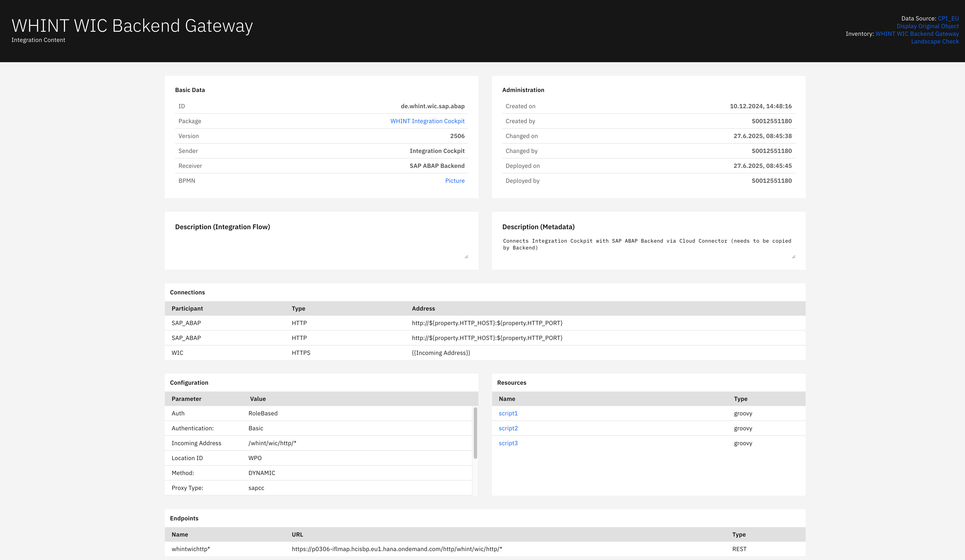Click the Configuration table scrollbar
The height and width of the screenshot is (560, 965).
point(475,433)
